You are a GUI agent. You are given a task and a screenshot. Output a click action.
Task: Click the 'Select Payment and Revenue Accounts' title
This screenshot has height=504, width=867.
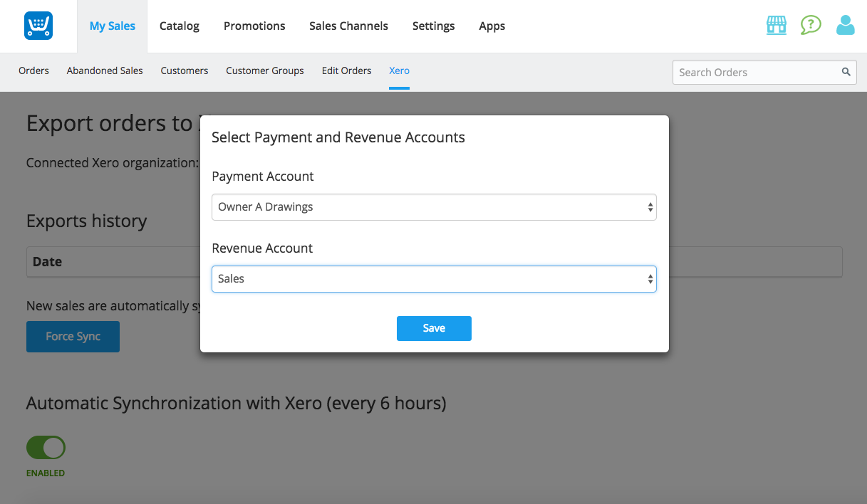click(338, 137)
